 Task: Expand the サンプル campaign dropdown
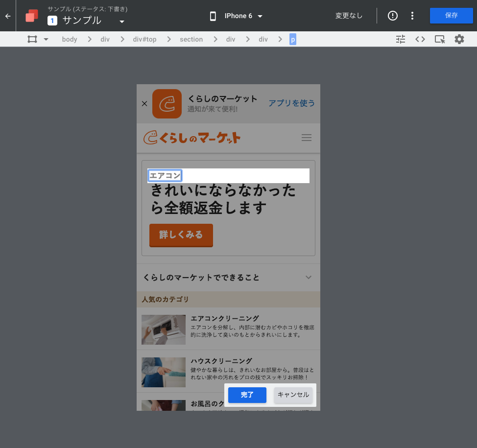(121, 21)
